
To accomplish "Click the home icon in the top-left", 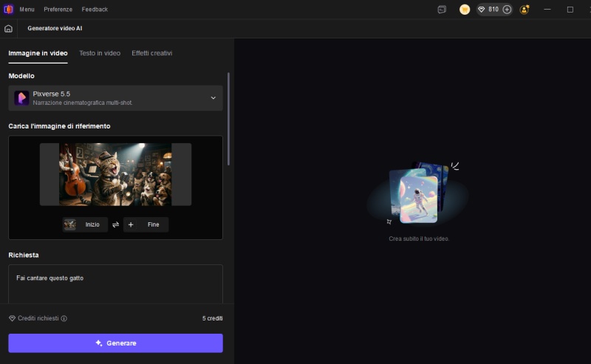I will pyautogui.click(x=8, y=29).
